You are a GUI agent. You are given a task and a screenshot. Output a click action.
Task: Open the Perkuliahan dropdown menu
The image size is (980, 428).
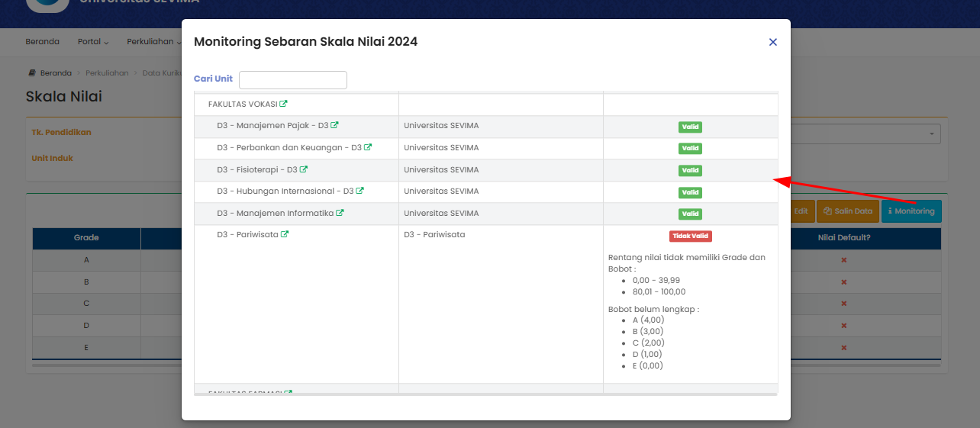pos(153,42)
